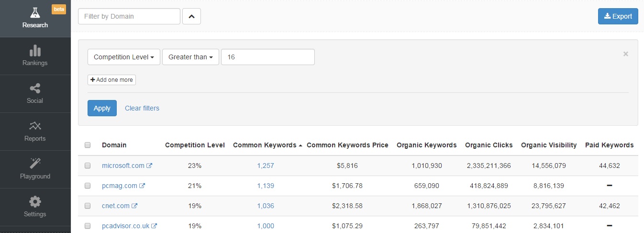Screen dimensions: 644x233
Task: Click the 23% competition level cell
Action: (195, 166)
